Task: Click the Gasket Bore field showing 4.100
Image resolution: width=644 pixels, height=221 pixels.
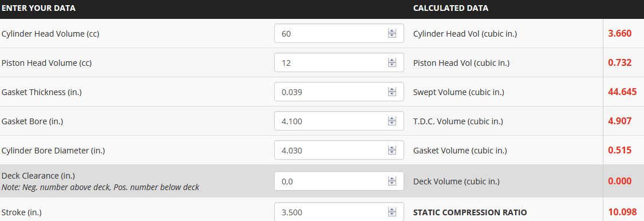Action: [339, 121]
